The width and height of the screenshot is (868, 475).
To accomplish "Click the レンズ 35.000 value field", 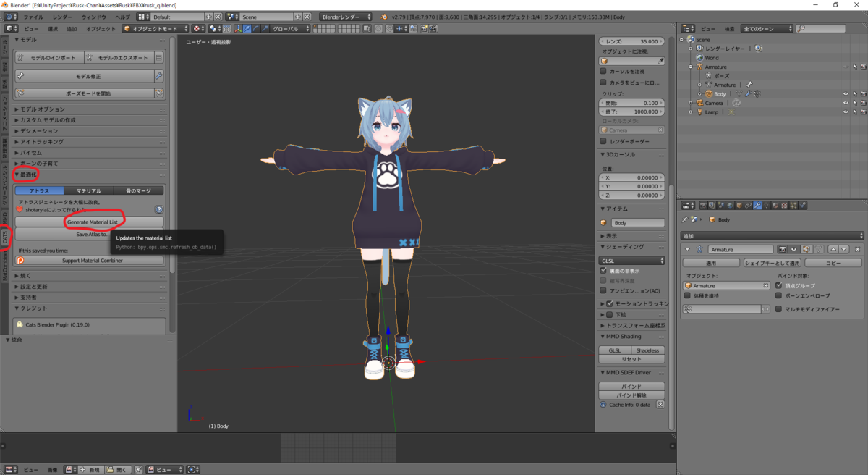I will tap(631, 41).
